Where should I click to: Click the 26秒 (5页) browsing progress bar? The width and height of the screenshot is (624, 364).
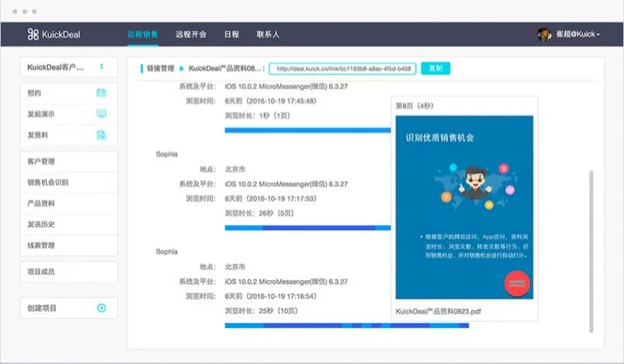[x=308, y=228]
